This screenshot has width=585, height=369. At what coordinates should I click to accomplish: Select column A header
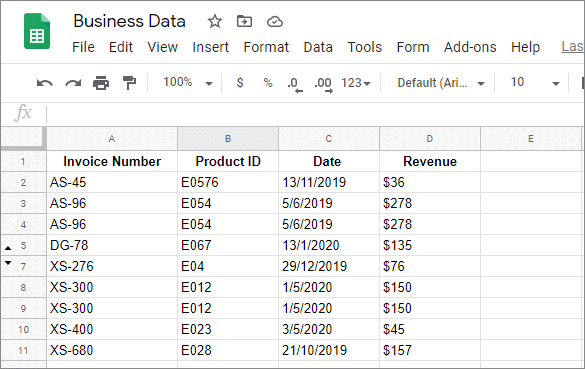[x=112, y=139]
